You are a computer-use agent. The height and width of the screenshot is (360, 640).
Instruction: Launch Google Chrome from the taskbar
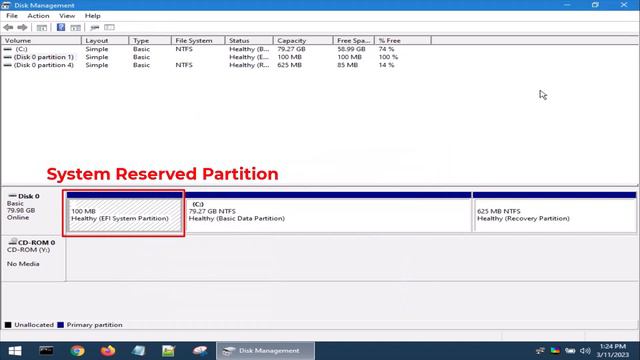tap(77, 351)
